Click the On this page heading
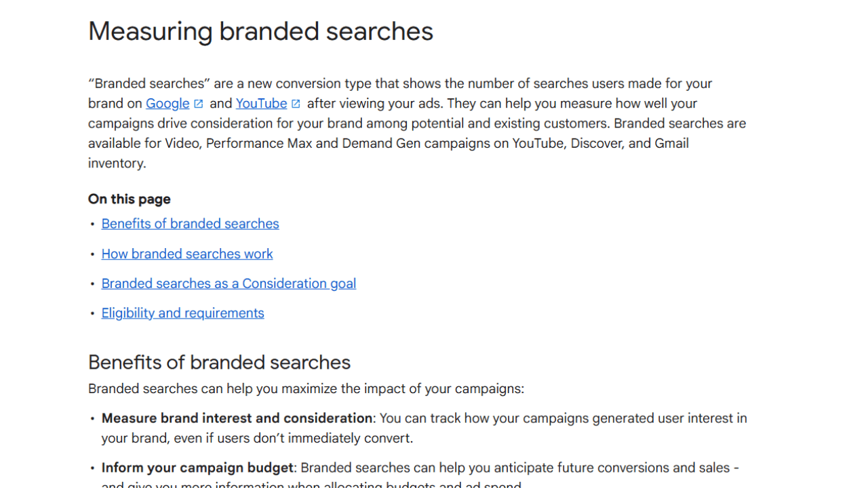Screen dimensions: 868x488 pos(129,199)
